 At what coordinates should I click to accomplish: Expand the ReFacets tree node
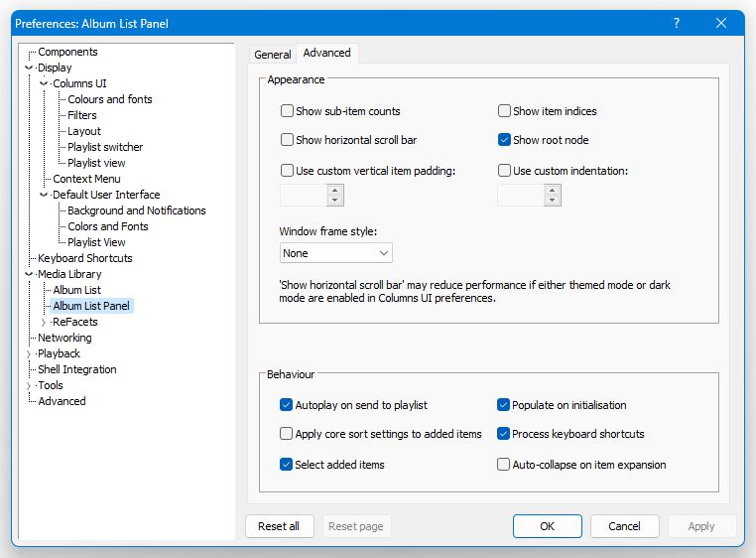(44, 322)
